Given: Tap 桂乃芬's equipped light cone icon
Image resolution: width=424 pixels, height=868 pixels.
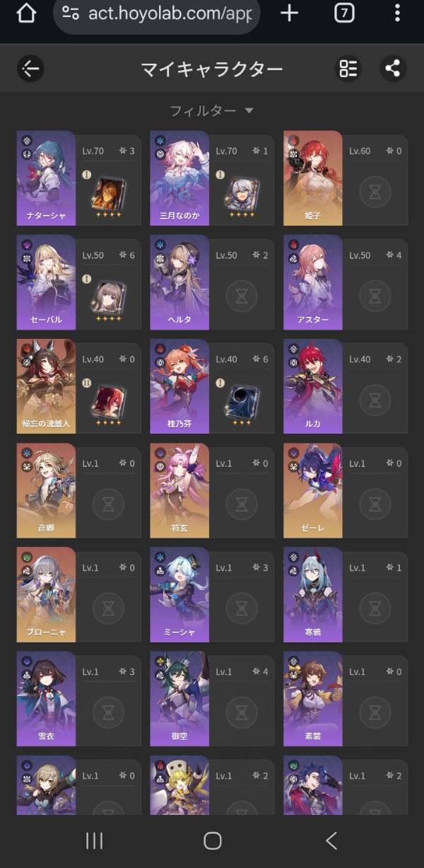Looking at the screenshot, I should (242, 401).
